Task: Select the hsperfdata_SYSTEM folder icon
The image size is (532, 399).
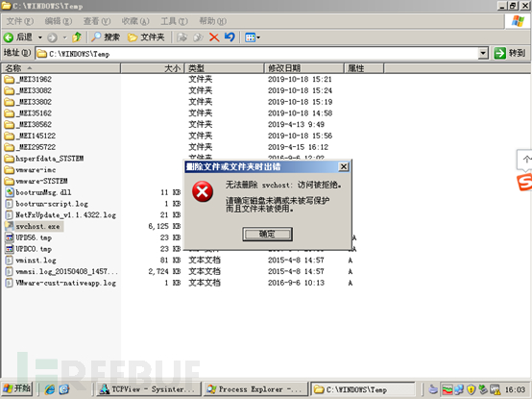Action: (x=10, y=159)
